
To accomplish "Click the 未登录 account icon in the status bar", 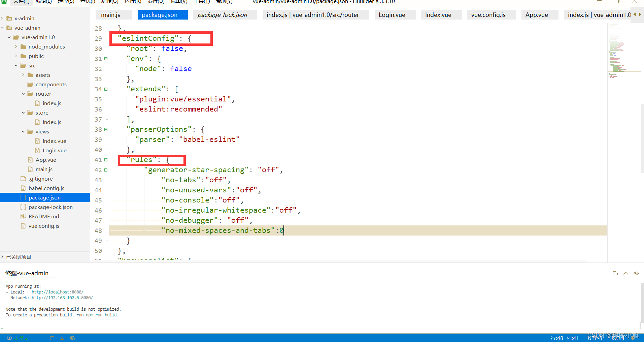I will click(9, 338).
